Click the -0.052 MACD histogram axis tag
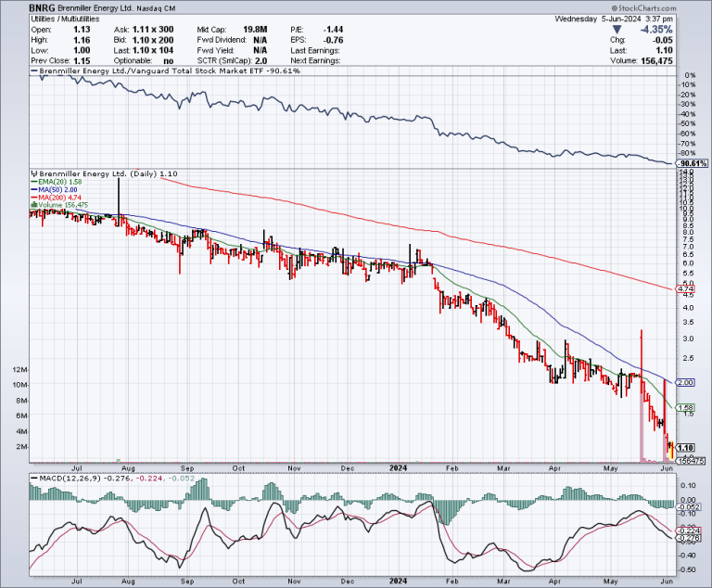This screenshot has height=588, width=712. (686, 506)
